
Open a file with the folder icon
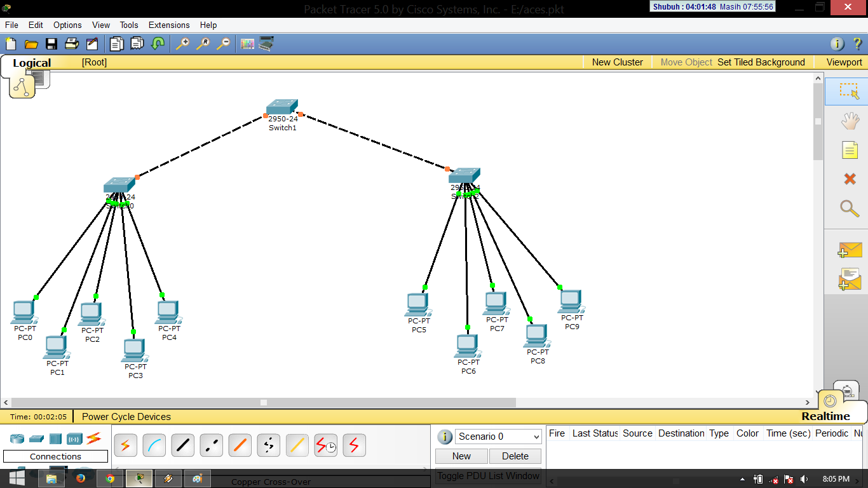[31, 44]
